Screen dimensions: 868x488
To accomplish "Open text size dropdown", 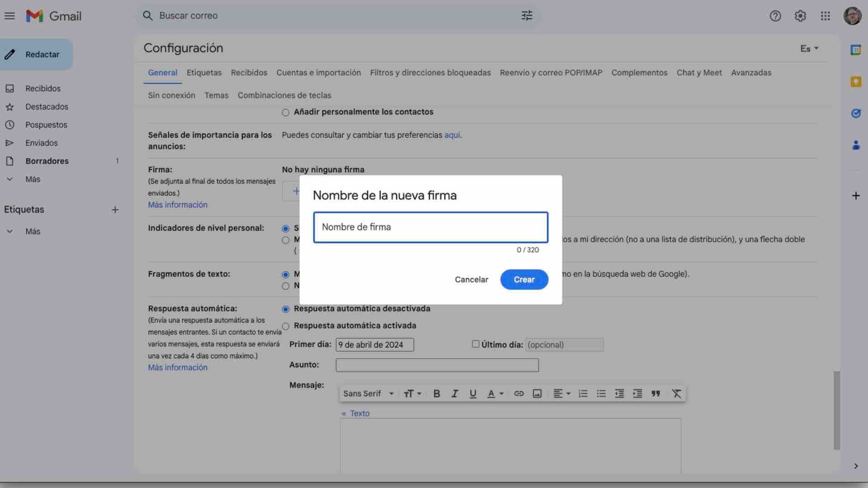I will (x=413, y=393).
